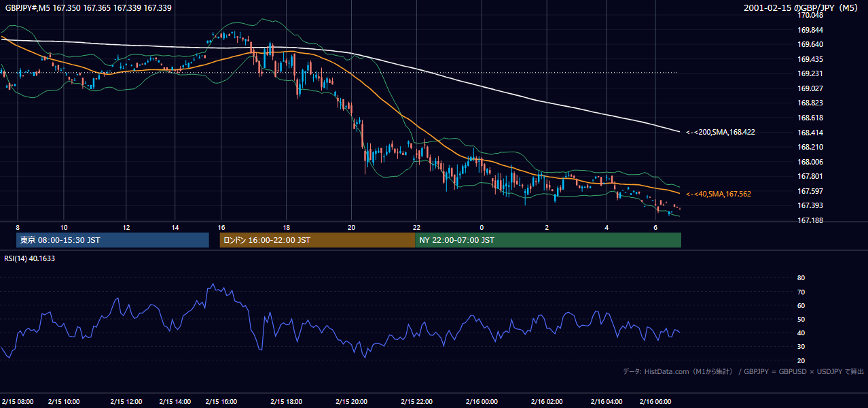Click the RSI(14) 40.1633 indicator label
This screenshot has width=868, height=408.
(30, 258)
